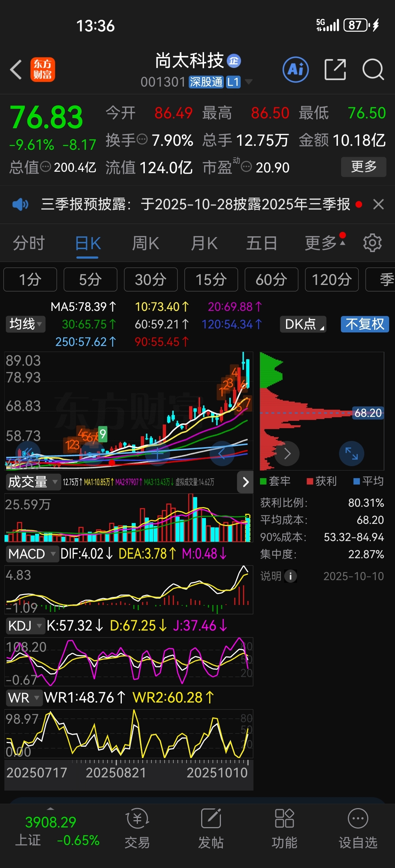Open the search magnifier icon
The height and width of the screenshot is (868, 395).
[x=373, y=69]
